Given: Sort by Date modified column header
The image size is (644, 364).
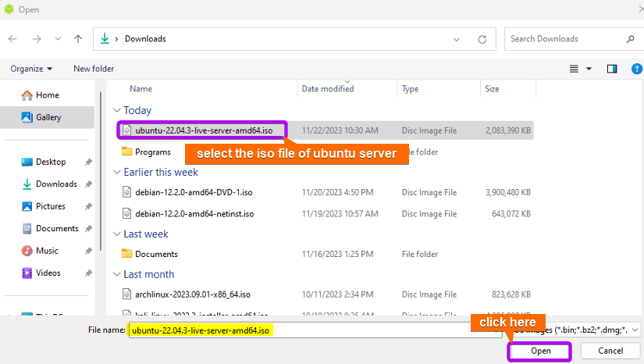Looking at the screenshot, I should click(x=328, y=89).
